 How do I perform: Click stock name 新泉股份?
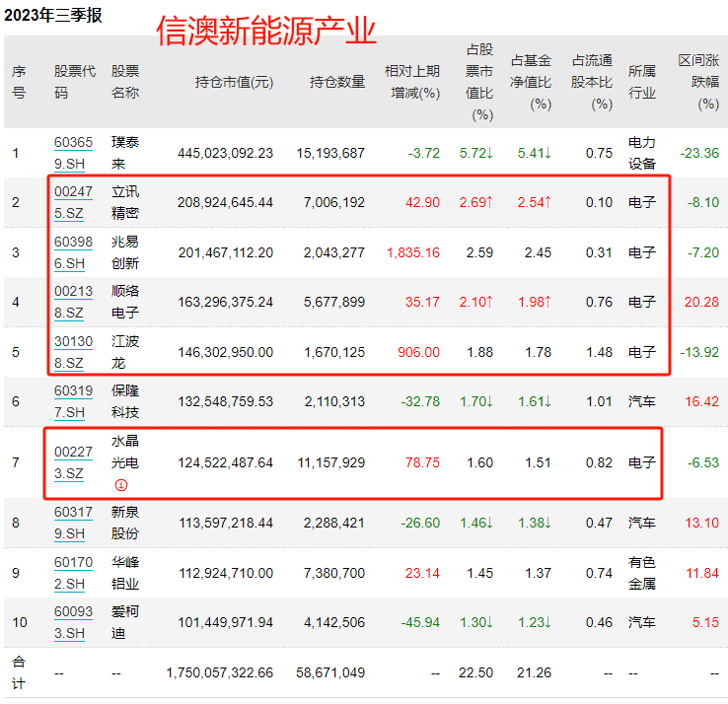point(125,523)
